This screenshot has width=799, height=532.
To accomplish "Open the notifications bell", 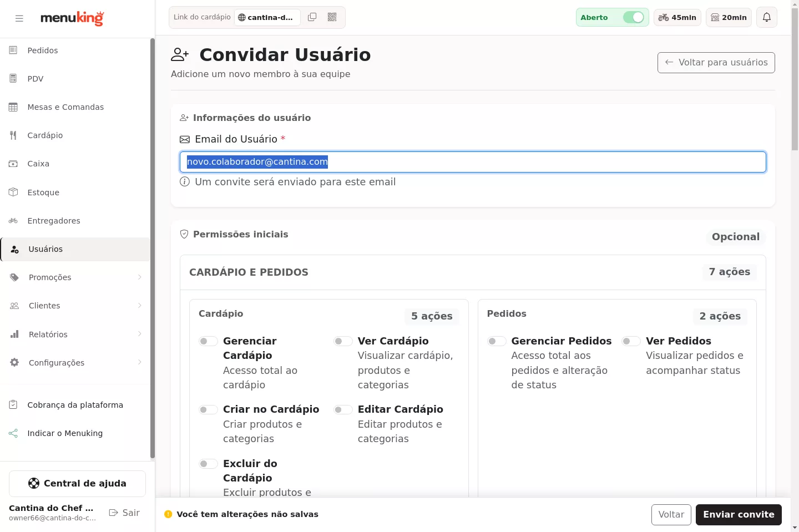I will tap(767, 17).
